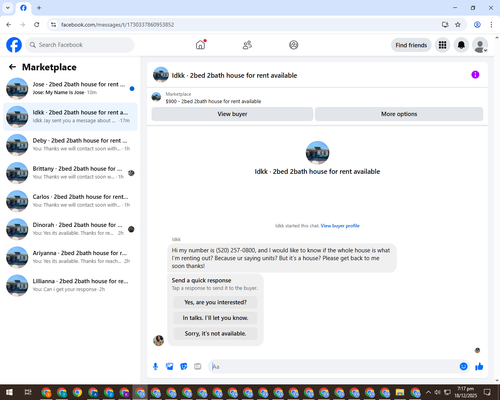This screenshot has height=400, width=500.
Task: Click the sticker icon in composer
Action: [184, 367]
